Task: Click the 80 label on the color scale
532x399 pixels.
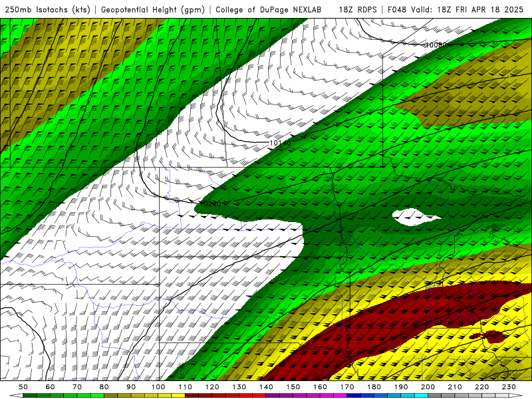Action: pos(104,387)
